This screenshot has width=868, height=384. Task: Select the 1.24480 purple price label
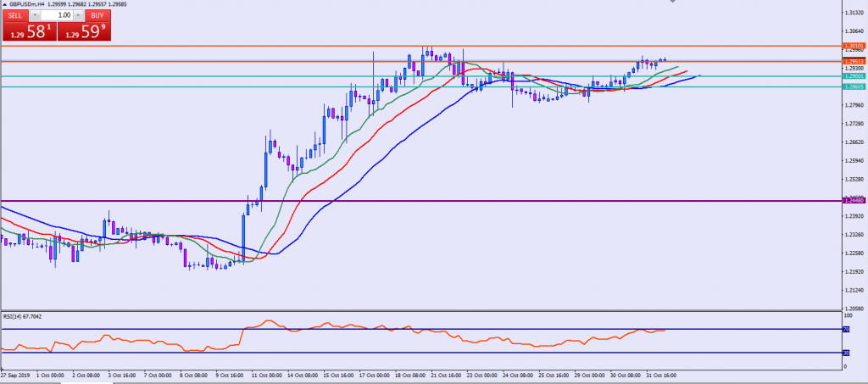[x=854, y=201]
